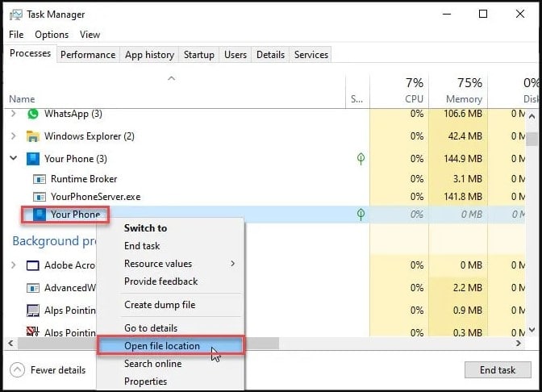Click the green leaf status icon in the selected Your Phone row
The height and width of the screenshot is (392, 542).
pyautogui.click(x=361, y=215)
